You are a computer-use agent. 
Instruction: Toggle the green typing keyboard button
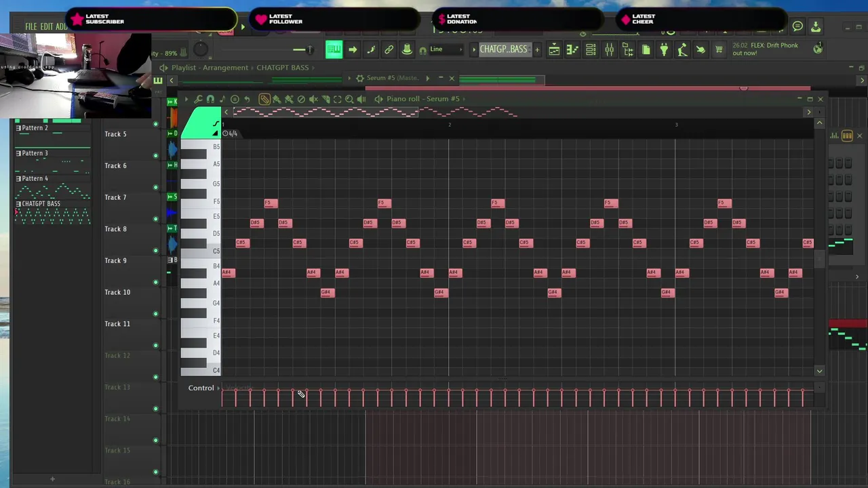tap(334, 49)
